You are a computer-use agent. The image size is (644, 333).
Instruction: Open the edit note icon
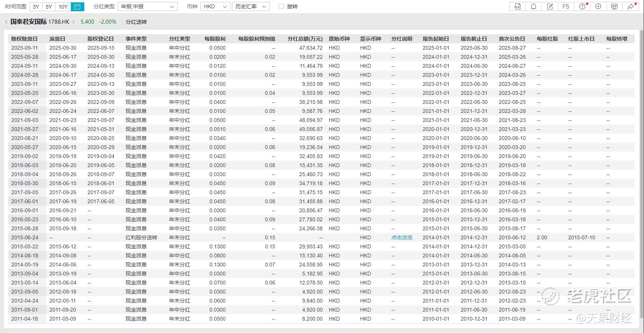[x=550, y=6]
